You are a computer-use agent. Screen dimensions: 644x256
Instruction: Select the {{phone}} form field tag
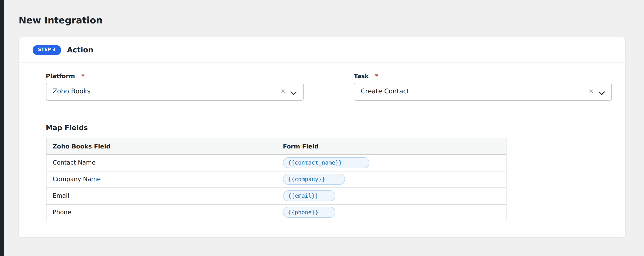pos(309,212)
